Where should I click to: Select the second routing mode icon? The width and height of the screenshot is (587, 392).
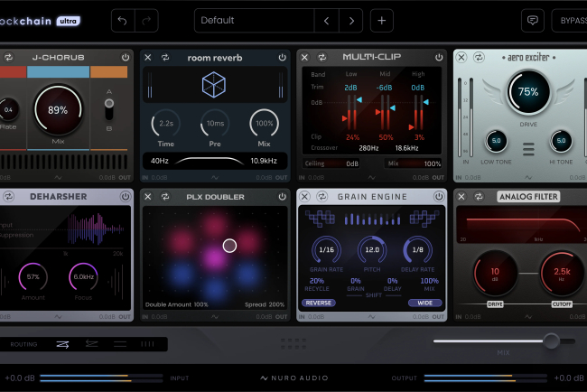[91, 344]
